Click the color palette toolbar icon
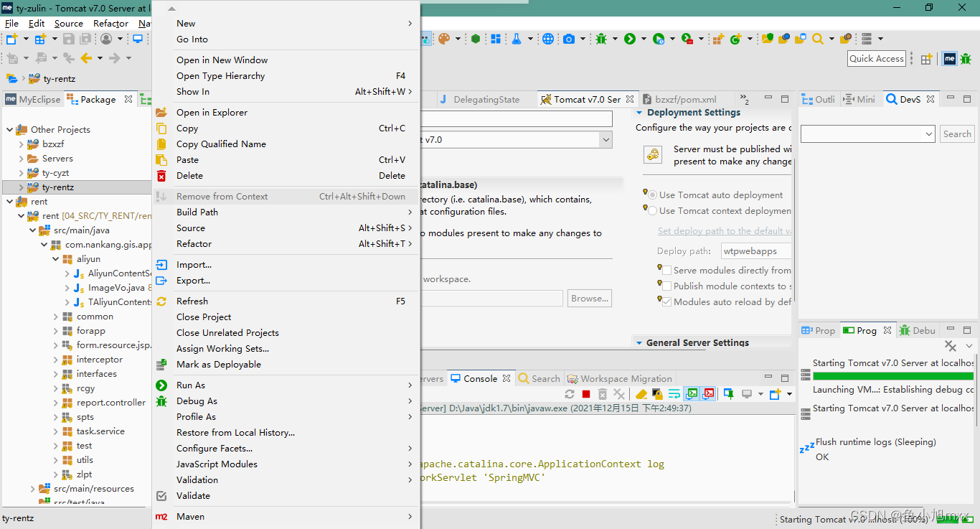The height and width of the screenshot is (529, 980). [x=445, y=39]
